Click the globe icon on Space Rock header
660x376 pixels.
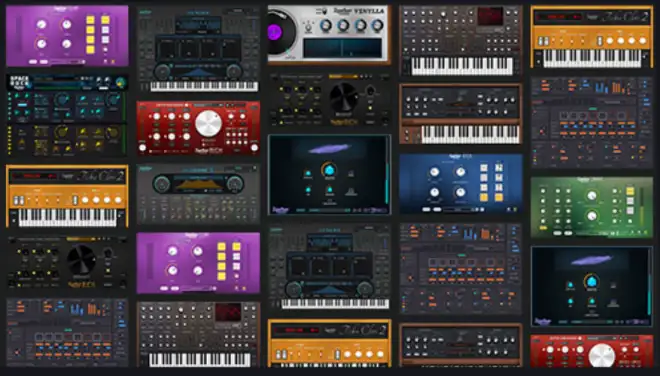tap(121, 83)
